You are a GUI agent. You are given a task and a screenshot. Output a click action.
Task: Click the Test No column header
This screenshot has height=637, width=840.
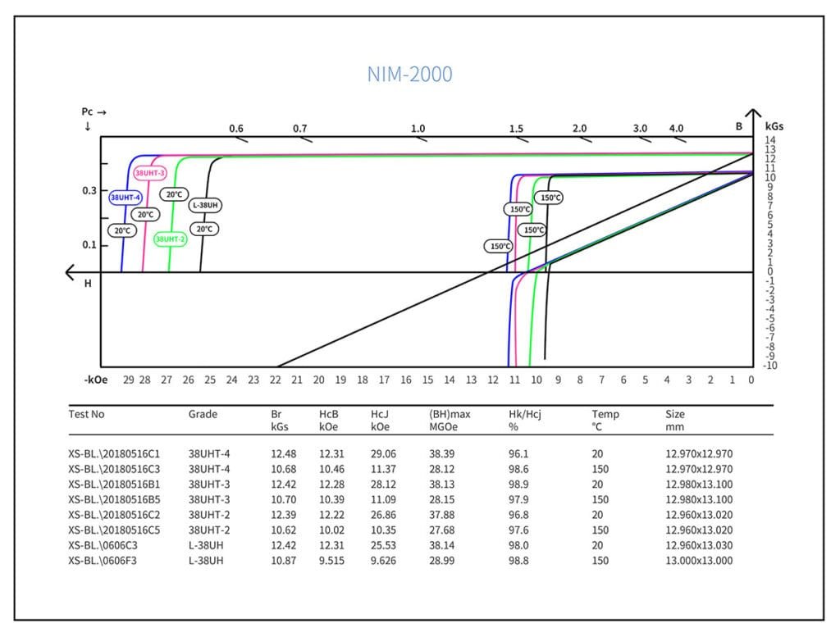pos(86,414)
